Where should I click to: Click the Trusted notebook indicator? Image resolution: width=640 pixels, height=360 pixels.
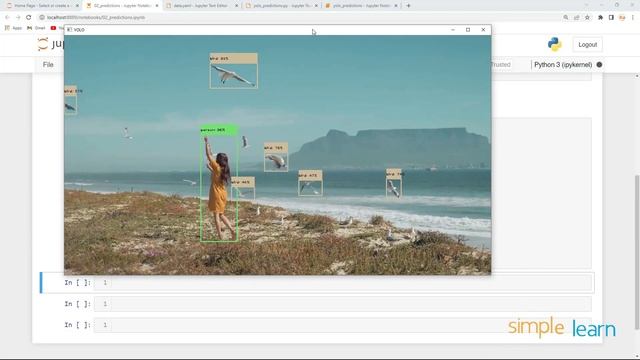[501, 64]
